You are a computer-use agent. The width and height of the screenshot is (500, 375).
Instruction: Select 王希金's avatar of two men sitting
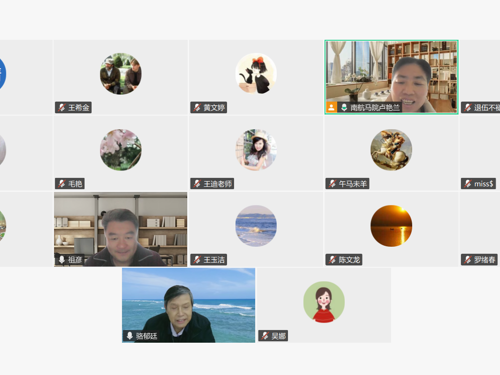click(x=121, y=74)
